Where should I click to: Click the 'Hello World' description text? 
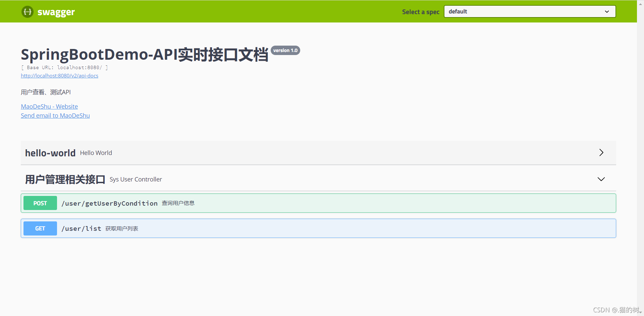point(96,153)
